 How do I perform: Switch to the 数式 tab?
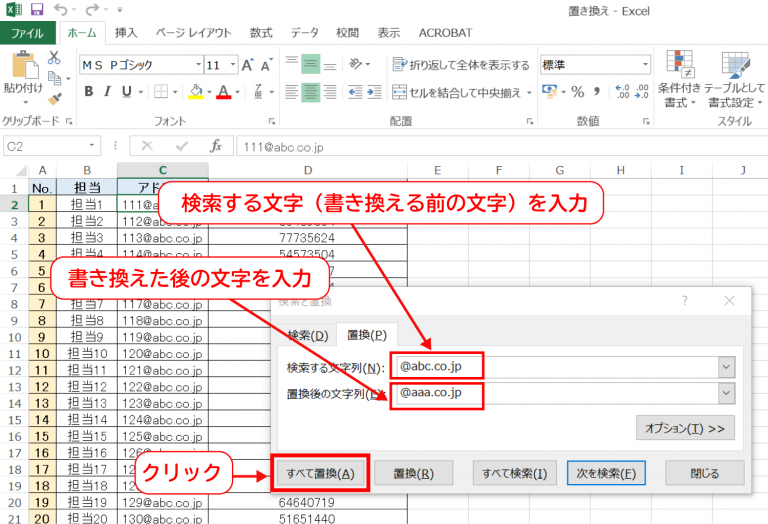click(261, 33)
